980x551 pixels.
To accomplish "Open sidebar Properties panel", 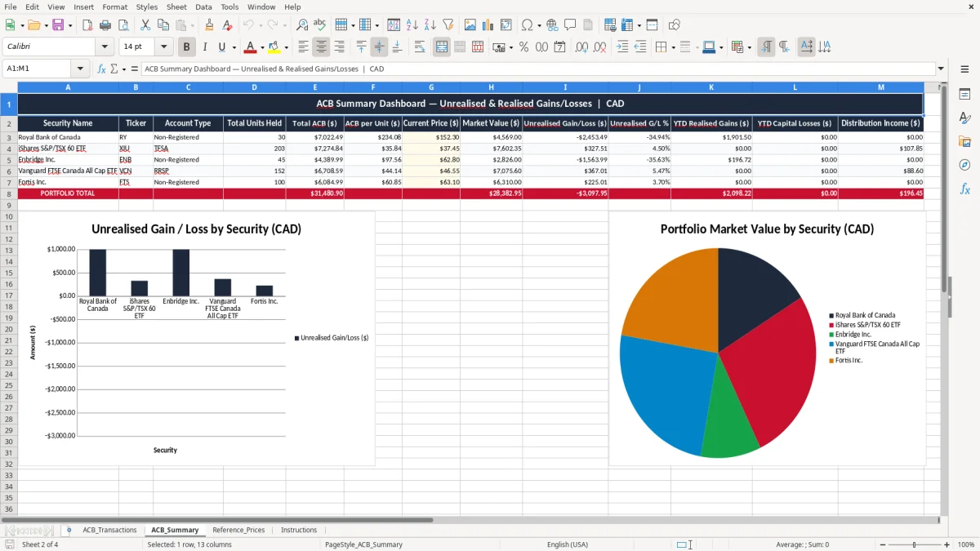I will pyautogui.click(x=964, y=95).
